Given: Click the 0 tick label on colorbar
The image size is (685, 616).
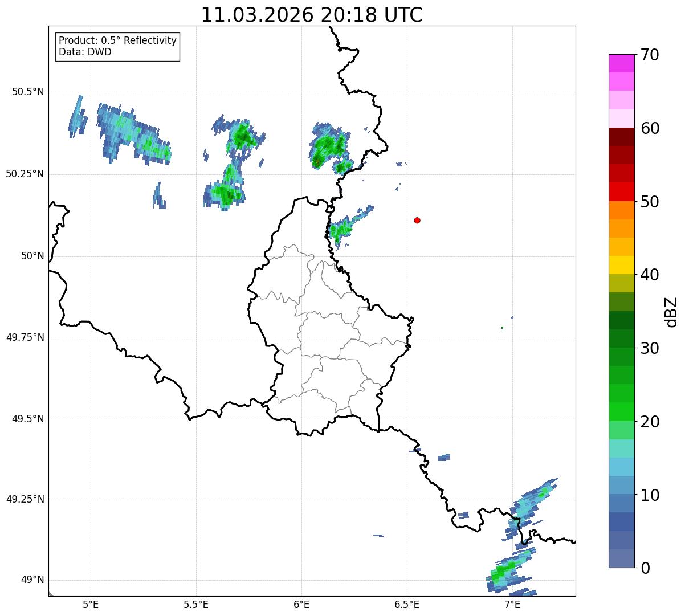Looking at the screenshot, I should point(645,568).
